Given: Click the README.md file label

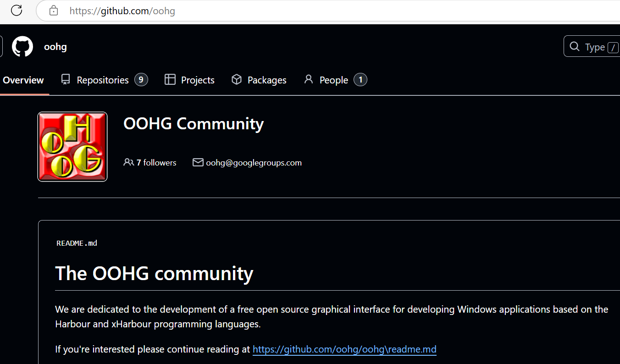Looking at the screenshot, I should [77, 243].
